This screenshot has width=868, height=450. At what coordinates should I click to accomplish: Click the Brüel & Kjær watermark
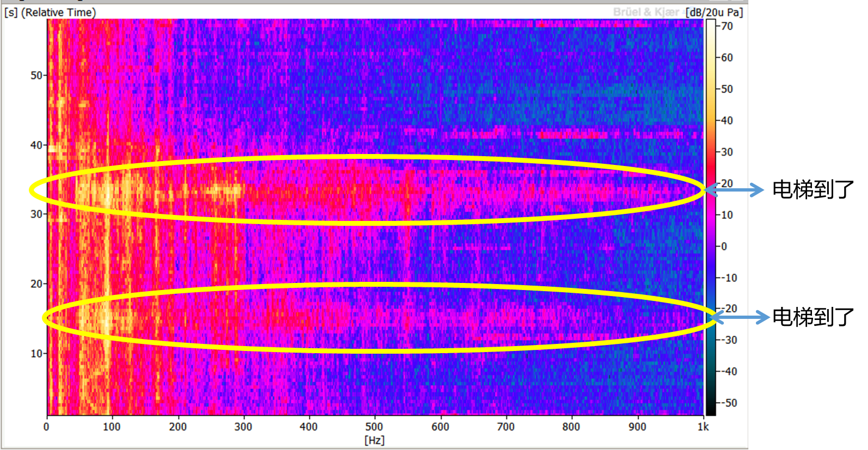645,12
